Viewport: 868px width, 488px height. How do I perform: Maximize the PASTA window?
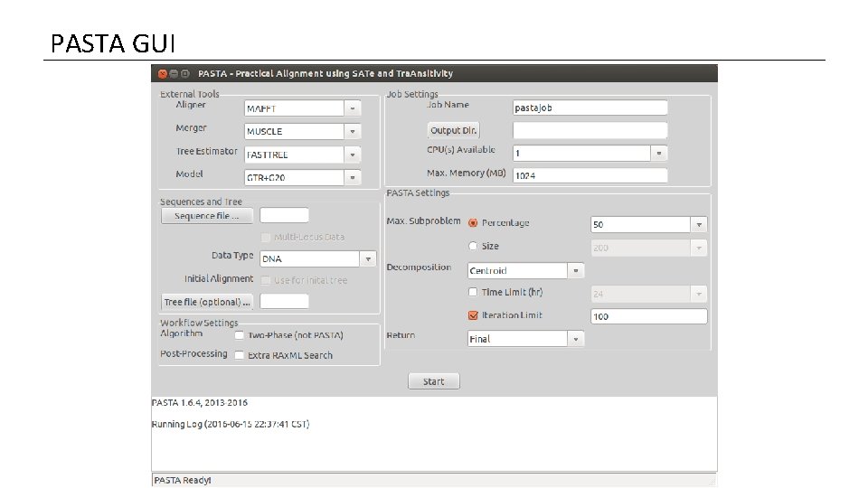pos(184,73)
